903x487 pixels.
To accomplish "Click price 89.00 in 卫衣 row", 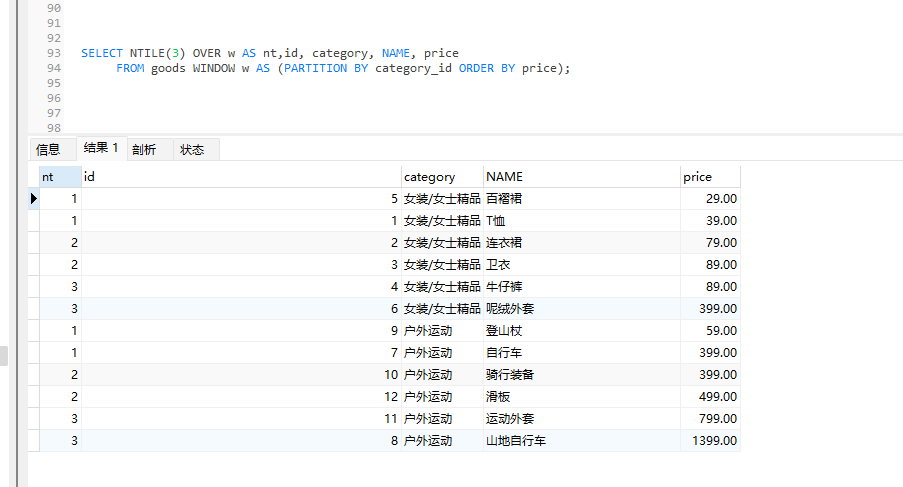I will (710, 265).
